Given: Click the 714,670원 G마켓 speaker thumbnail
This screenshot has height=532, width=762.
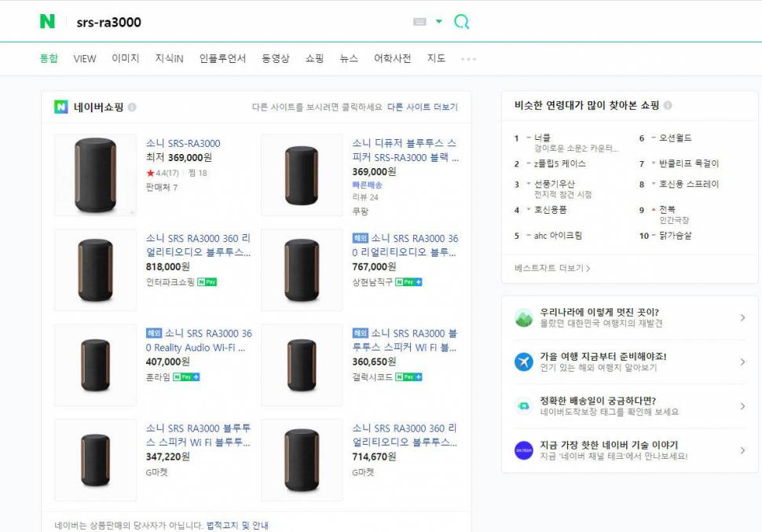Looking at the screenshot, I should coord(302,460).
